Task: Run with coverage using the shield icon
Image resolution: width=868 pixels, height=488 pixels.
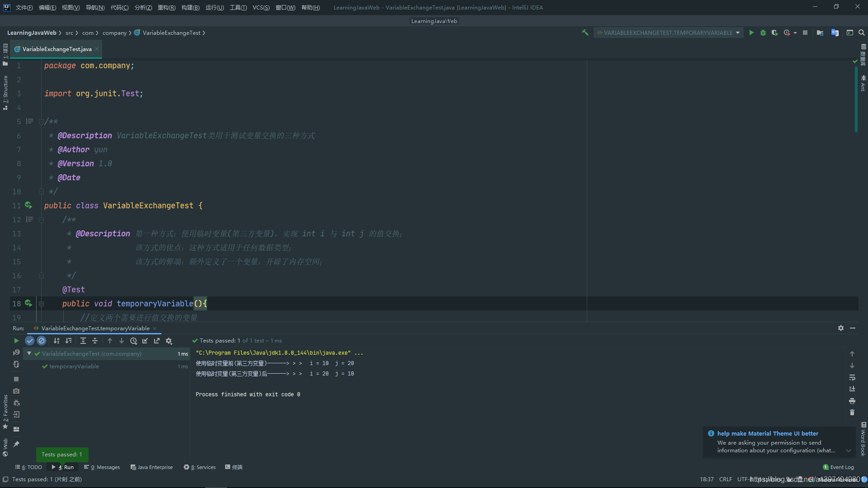Action: (774, 33)
